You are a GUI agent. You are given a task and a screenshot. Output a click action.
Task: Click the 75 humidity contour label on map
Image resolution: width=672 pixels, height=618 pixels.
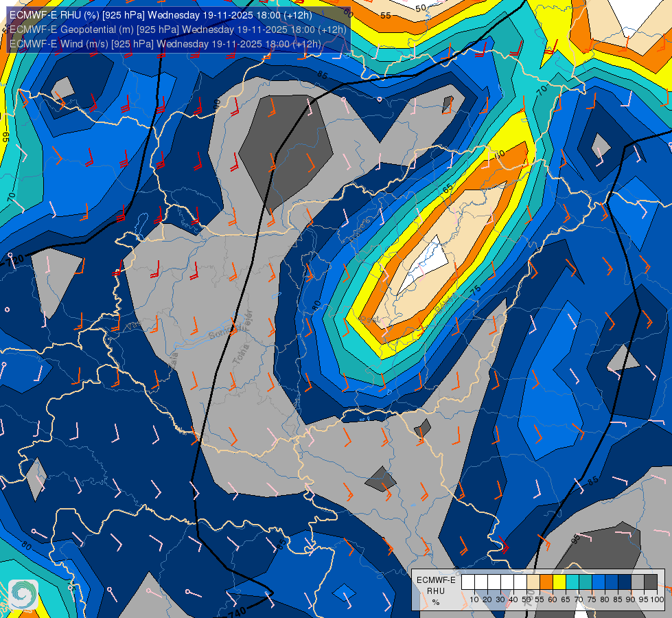(x=475, y=290)
